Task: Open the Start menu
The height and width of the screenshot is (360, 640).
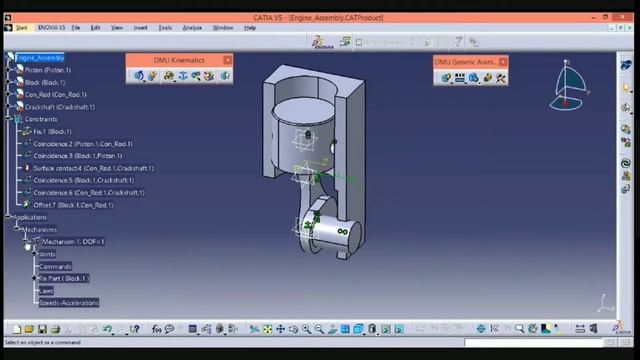Action: [22, 28]
